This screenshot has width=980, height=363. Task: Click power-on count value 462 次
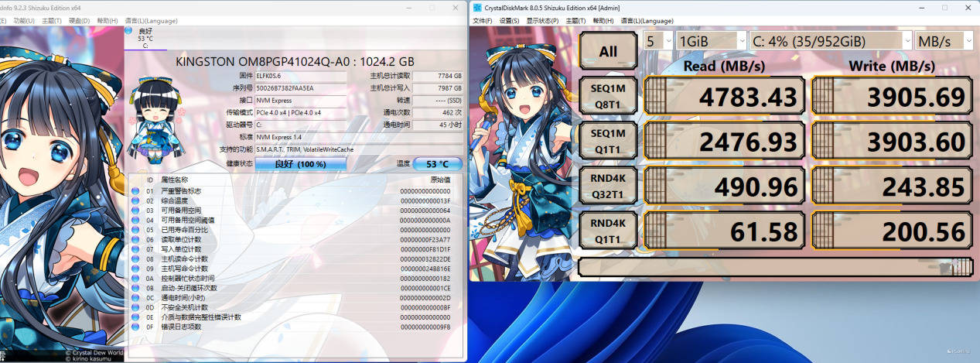pyautogui.click(x=438, y=112)
